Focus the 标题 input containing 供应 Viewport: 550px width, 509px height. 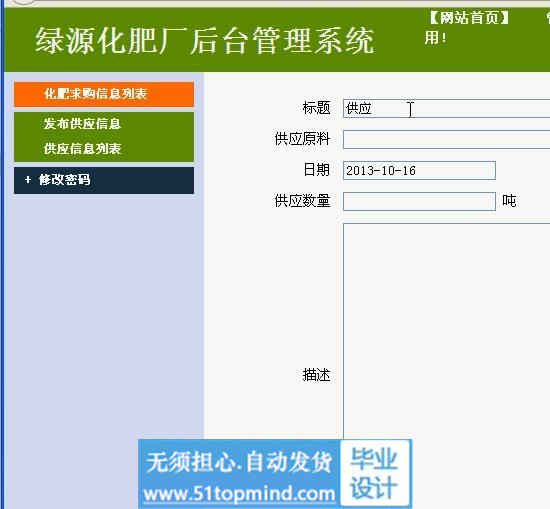click(x=446, y=108)
